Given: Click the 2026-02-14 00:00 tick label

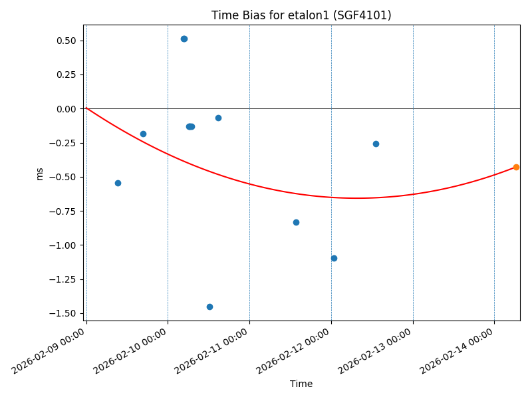Looking at the screenshot, I should coord(458,351).
